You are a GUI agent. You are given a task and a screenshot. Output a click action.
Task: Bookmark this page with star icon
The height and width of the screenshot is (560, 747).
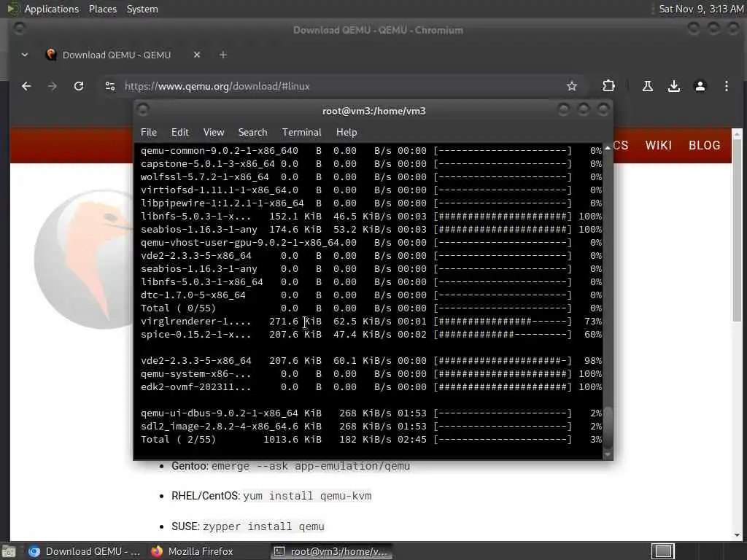572,86
